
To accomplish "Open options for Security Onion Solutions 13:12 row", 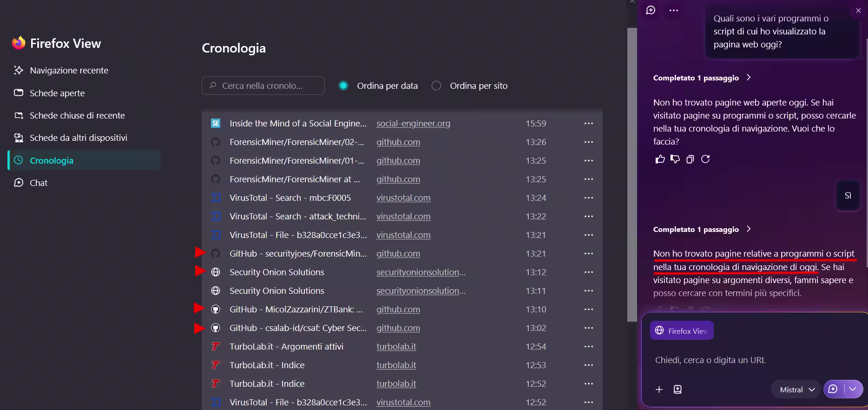I will click(589, 272).
